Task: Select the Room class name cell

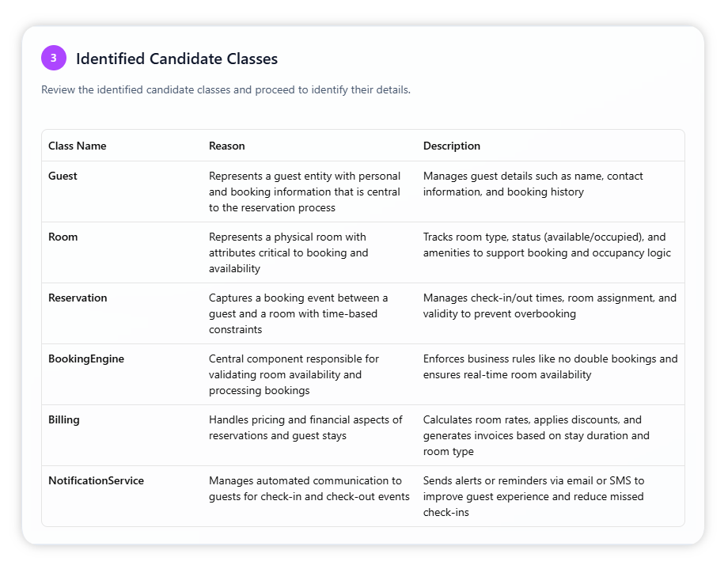Action: [63, 237]
